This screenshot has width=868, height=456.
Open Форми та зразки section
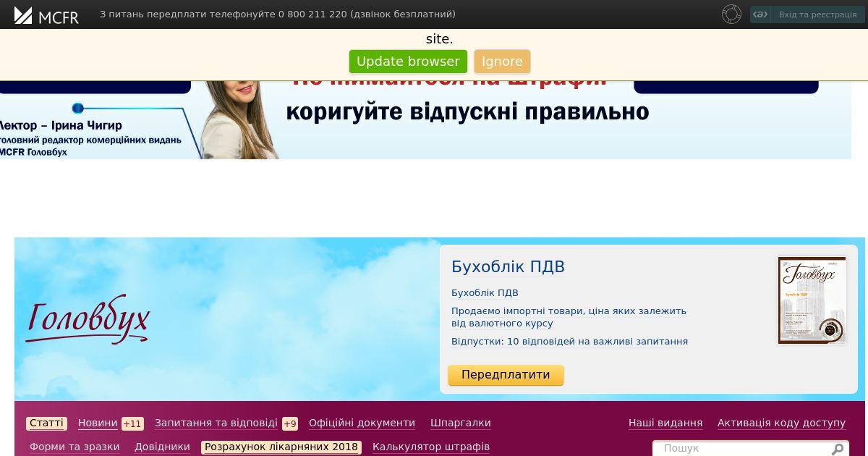75,447
